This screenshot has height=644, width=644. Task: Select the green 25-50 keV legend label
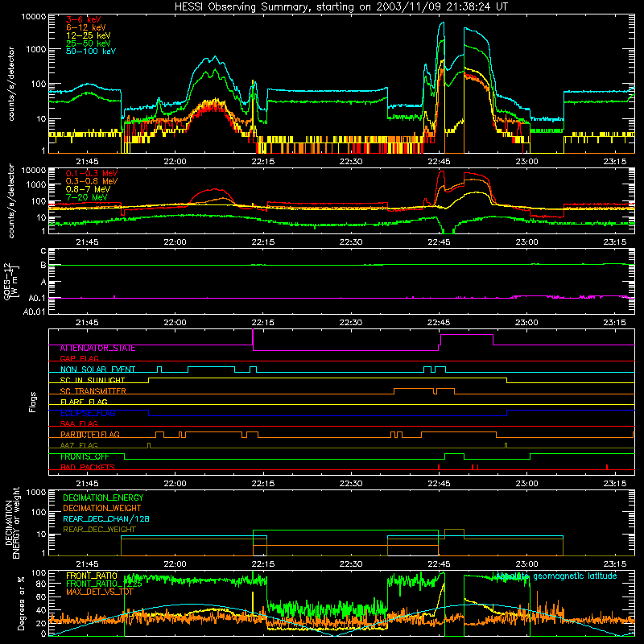click(89, 43)
